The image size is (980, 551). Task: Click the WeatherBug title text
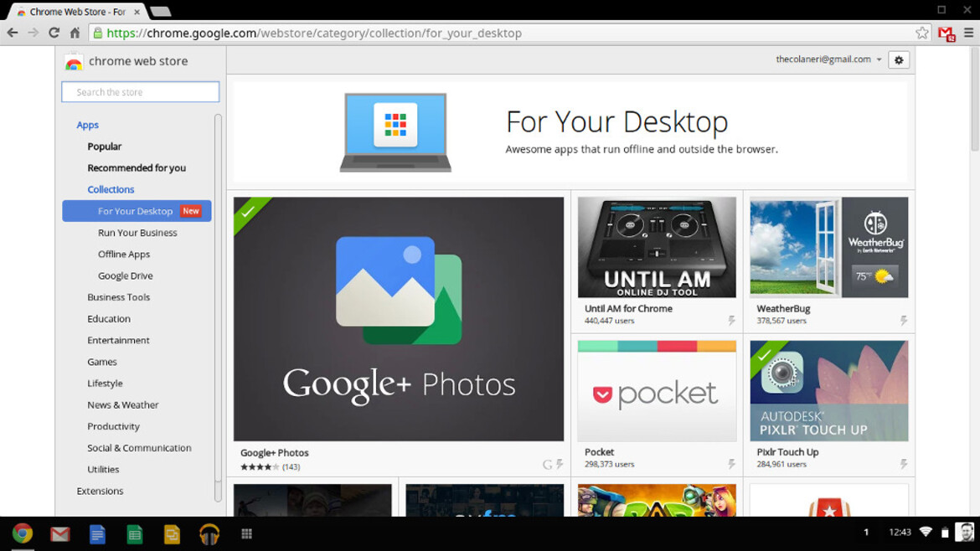[783, 309]
